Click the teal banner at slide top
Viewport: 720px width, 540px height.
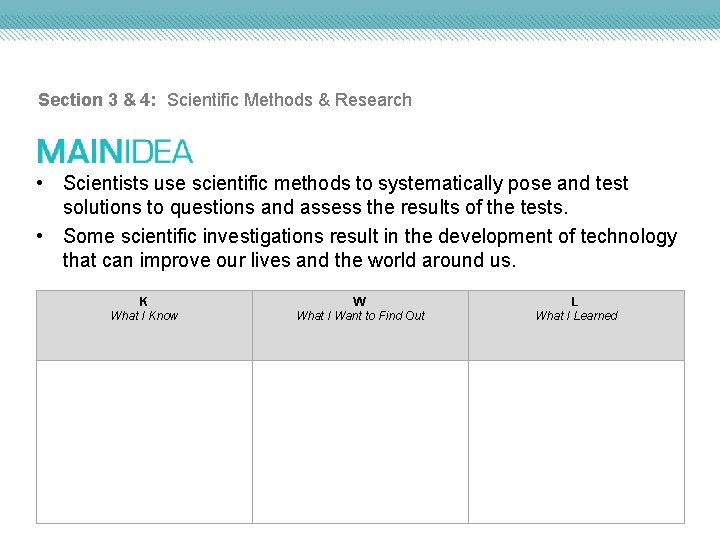click(x=360, y=20)
